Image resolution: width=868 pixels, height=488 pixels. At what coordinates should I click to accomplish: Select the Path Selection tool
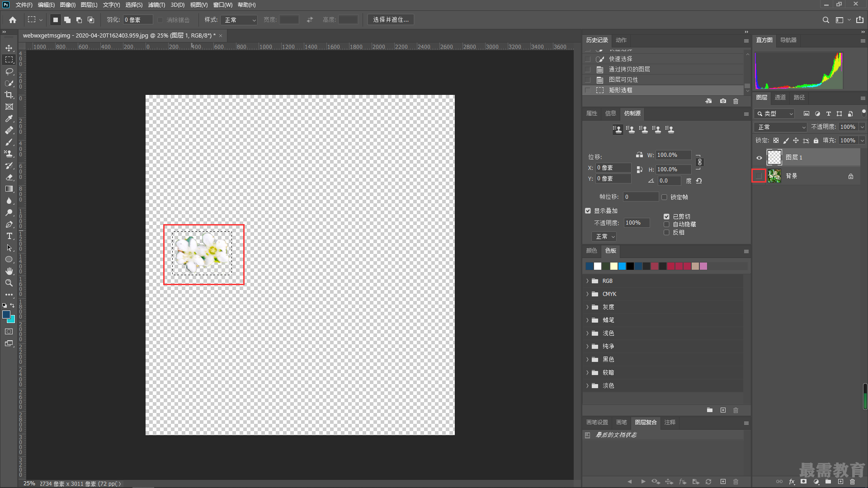(9, 248)
